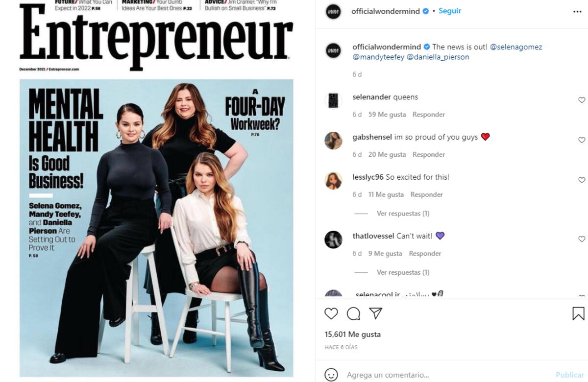Open the @daniella_pierson mention
Screen dimensions: 588x382
pyautogui.click(x=438, y=57)
